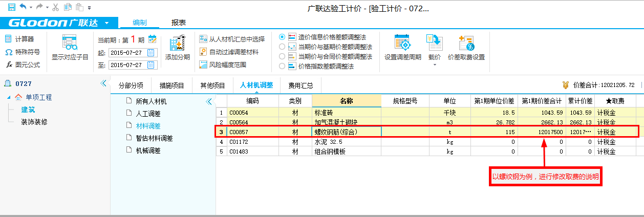
Task: Click 自动过滤调整材料 button
Action: (x=229, y=52)
